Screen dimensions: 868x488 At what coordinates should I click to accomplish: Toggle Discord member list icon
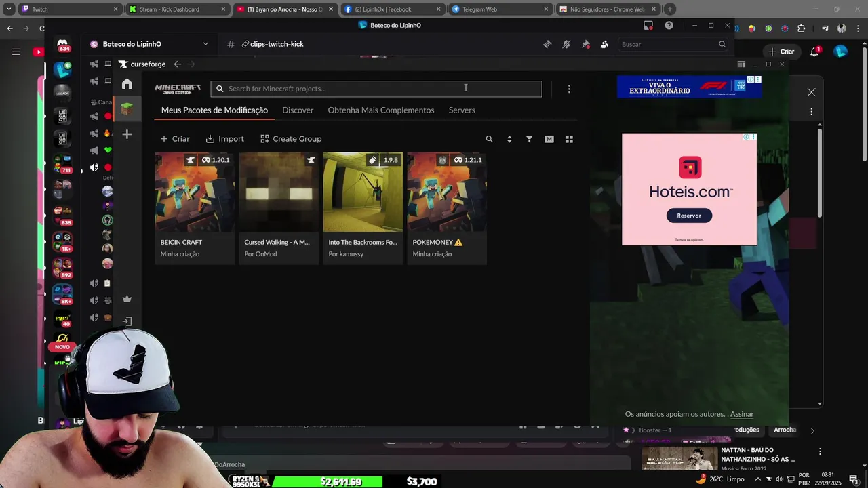[604, 44]
